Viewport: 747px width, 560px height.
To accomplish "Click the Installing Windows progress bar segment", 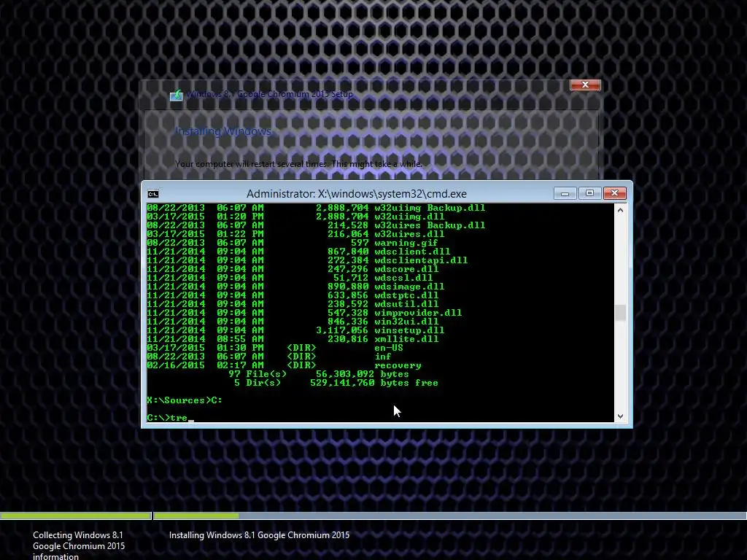I will click(449, 516).
